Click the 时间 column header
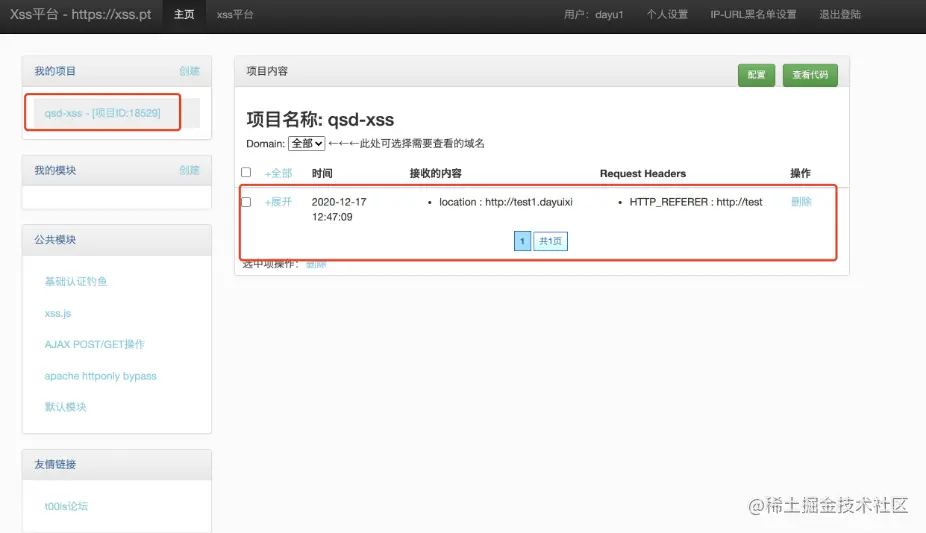 click(322, 174)
